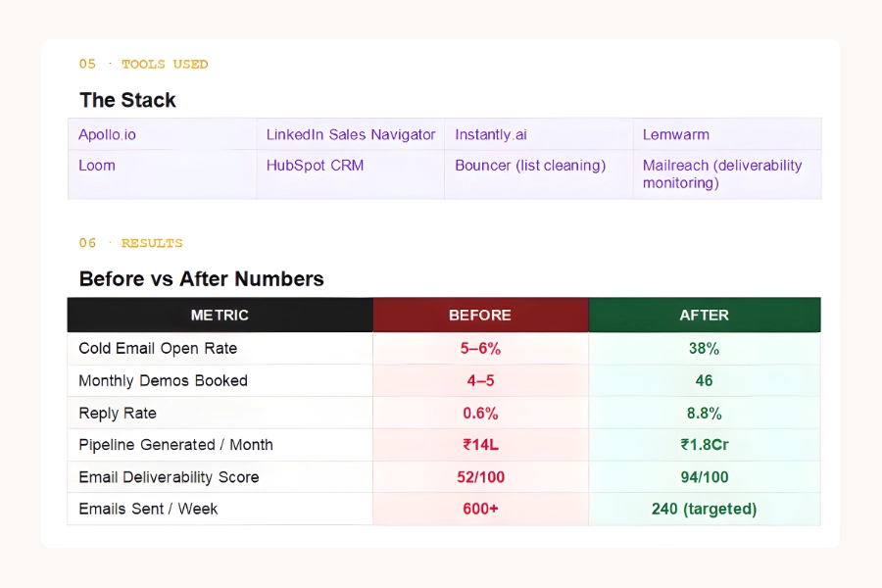Select the 94/100 deliverability score
Viewport: 882px width, 588px height.
[x=704, y=476]
